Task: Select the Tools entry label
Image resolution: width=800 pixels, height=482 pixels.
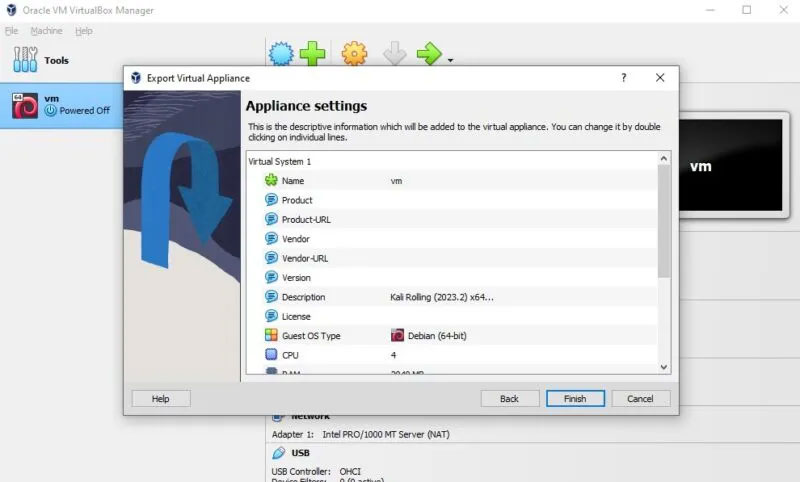Action: (56, 60)
